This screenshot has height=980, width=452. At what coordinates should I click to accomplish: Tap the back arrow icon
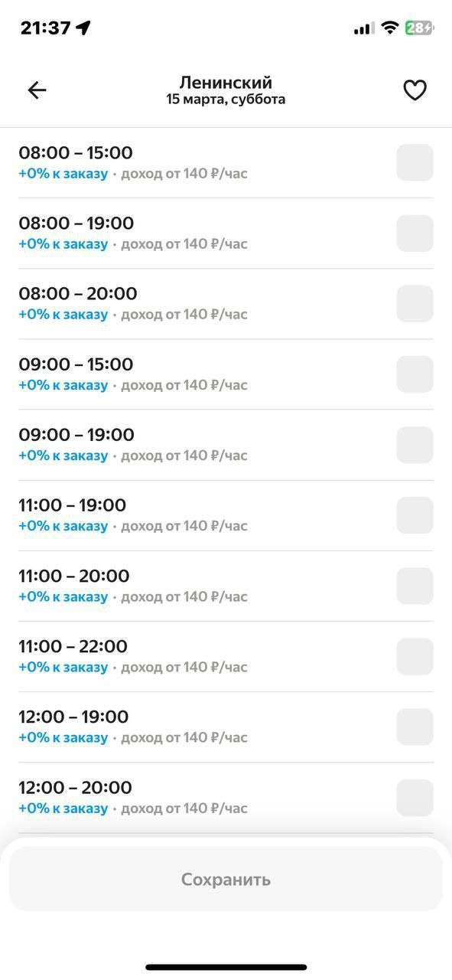(37, 90)
